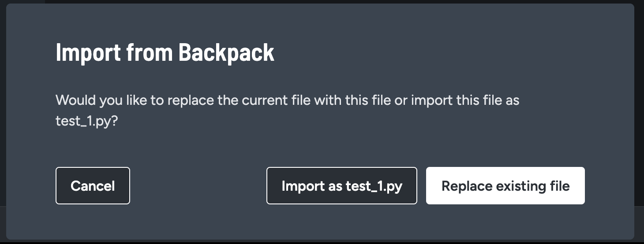The image size is (644, 244).
Task: Confirm overwriting with Replace existing file
Action: (505, 186)
